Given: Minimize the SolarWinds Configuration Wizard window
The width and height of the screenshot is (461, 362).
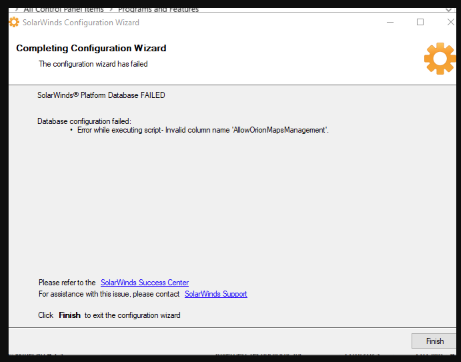Looking at the screenshot, I should coord(390,22).
